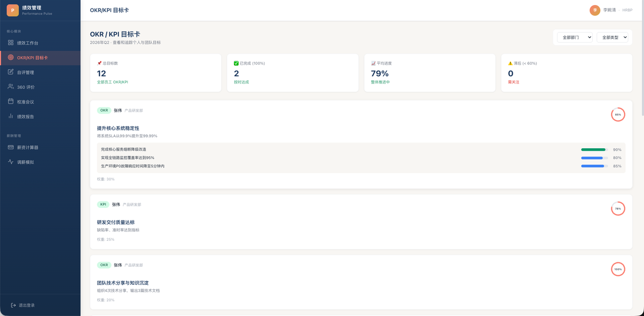Image resolution: width=644 pixels, height=316 pixels.
Task: Open 自评管理 edit icon in sidebar
Action: pos(11,72)
